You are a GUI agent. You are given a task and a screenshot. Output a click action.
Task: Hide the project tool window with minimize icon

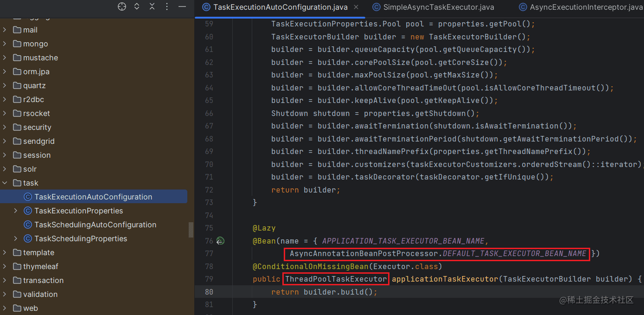[x=182, y=6]
